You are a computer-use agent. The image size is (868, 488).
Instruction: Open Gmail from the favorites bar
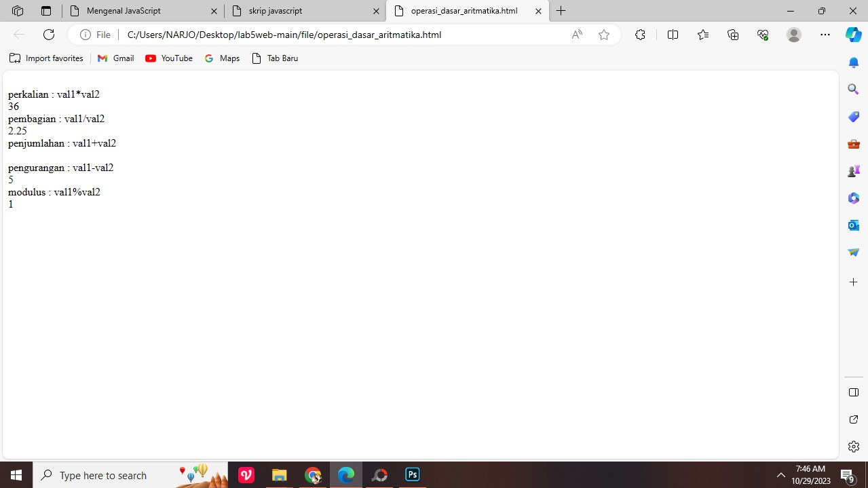coord(115,58)
